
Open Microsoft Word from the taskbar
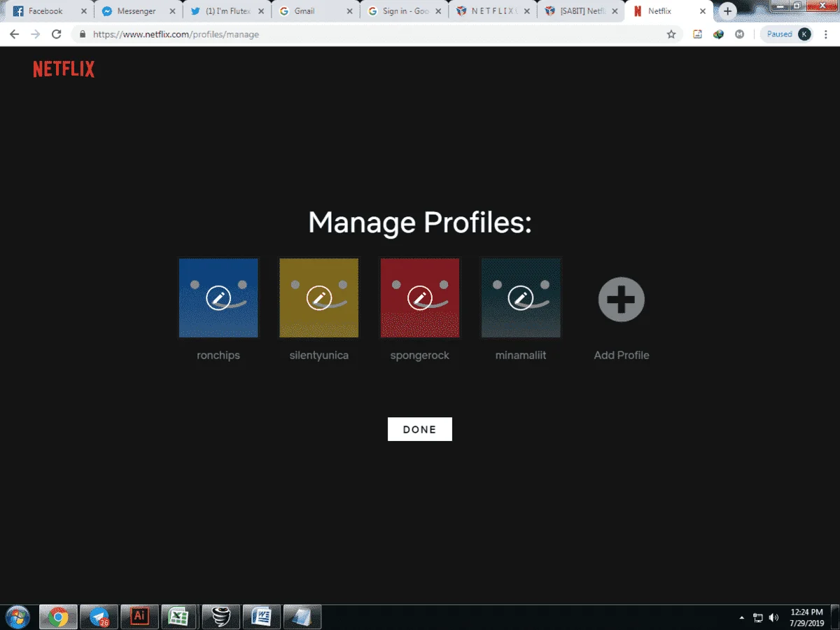coord(261,617)
